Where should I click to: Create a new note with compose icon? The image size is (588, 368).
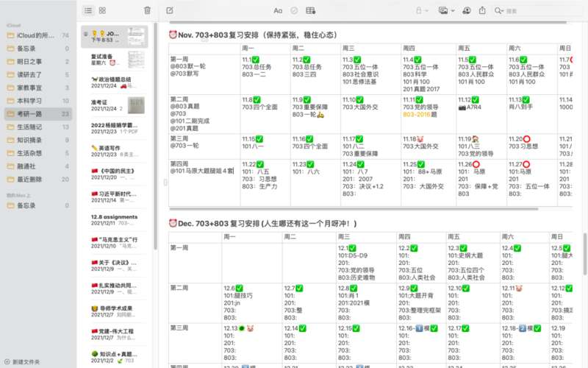click(x=170, y=10)
